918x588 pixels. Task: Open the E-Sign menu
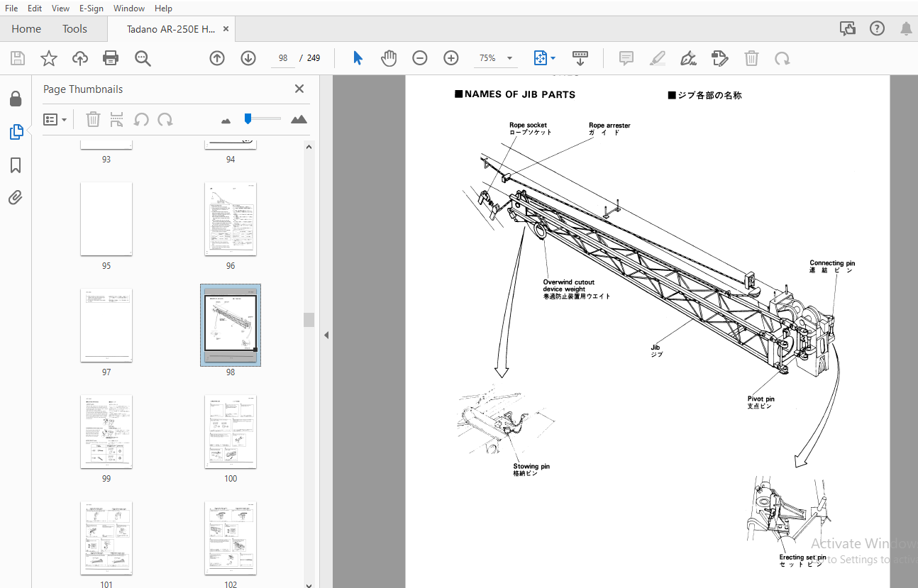click(x=91, y=9)
